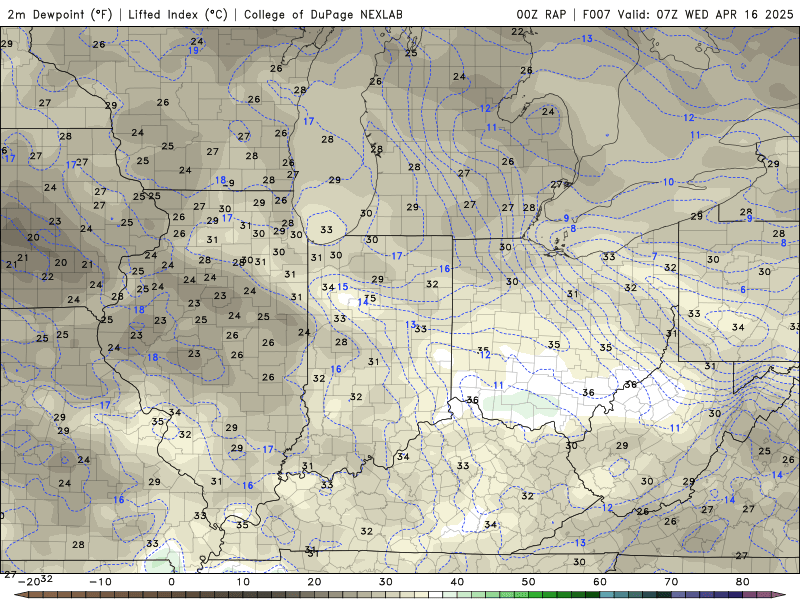The height and width of the screenshot is (600, 800).
Task: Click the blue lifted index contour label "10"
Action: click(x=668, y=182)
